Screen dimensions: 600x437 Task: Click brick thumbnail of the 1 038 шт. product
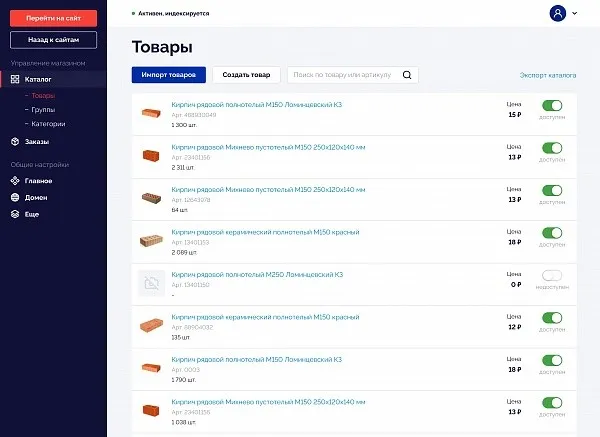pyautogui.click(x=151, y=410)
